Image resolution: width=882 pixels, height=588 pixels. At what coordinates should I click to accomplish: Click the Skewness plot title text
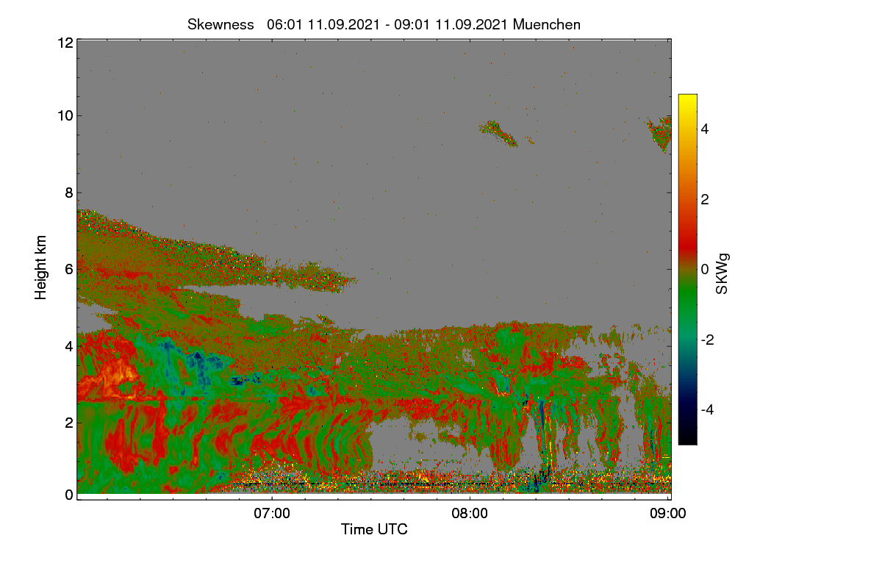tap(384, 24)
